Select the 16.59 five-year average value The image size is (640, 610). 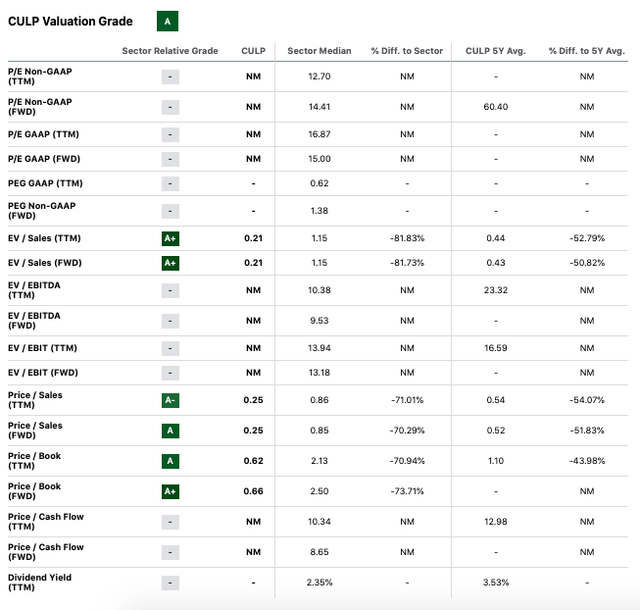click(496, 348)
